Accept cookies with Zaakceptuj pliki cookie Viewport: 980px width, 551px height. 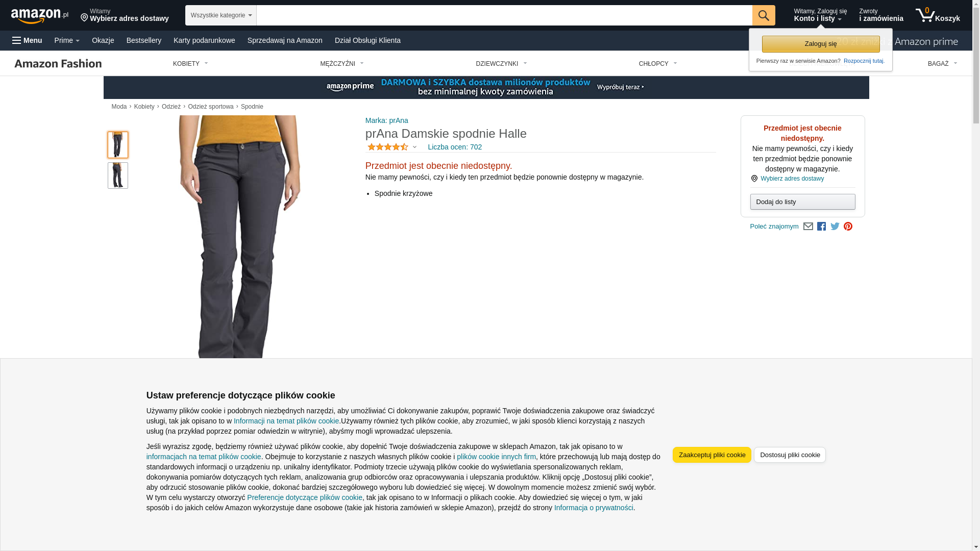coord(712,455)
